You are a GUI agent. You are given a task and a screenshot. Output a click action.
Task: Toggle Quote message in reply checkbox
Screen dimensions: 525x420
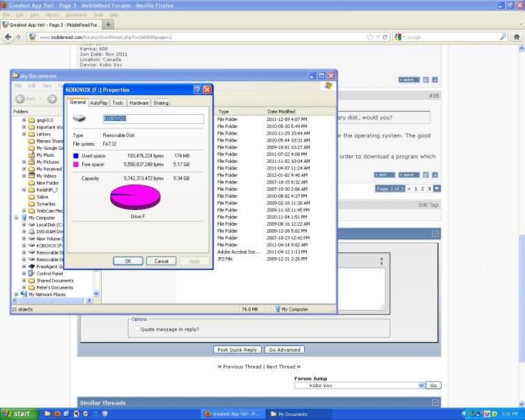pyautogui.click(x=137, y=328)
